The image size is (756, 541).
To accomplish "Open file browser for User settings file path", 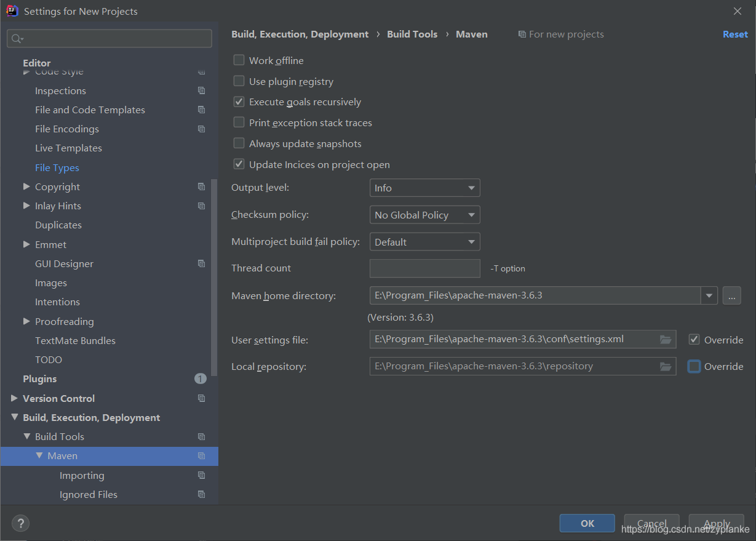I will point(666,339).
